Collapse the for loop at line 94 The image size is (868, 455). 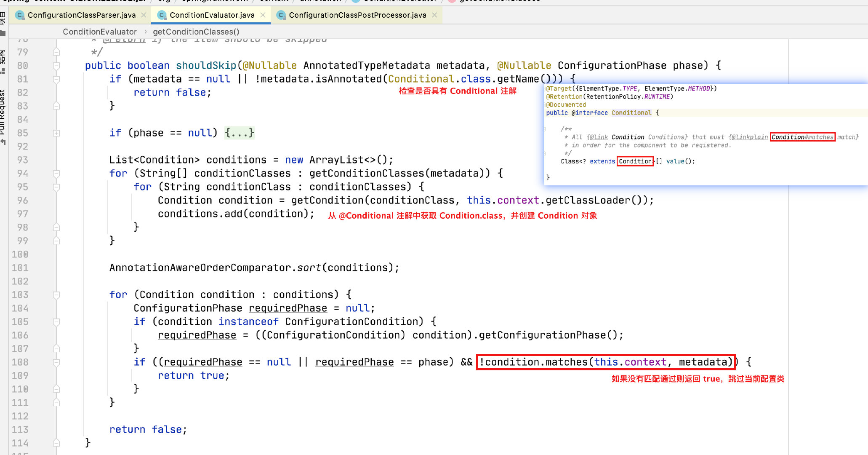tap(56, 174)
